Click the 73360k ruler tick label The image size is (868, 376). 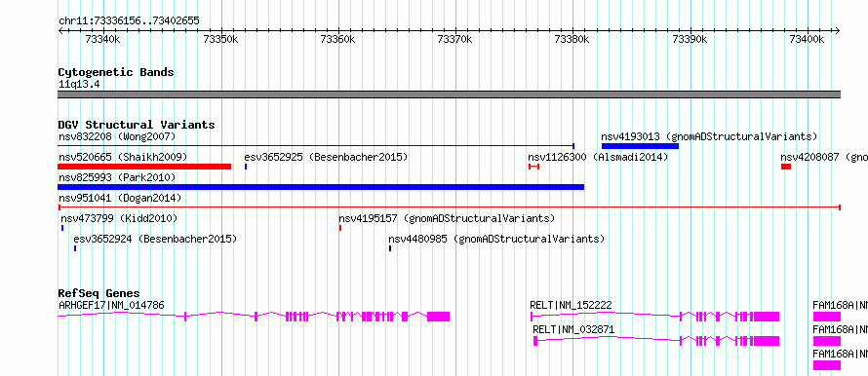tap(338, 39)
